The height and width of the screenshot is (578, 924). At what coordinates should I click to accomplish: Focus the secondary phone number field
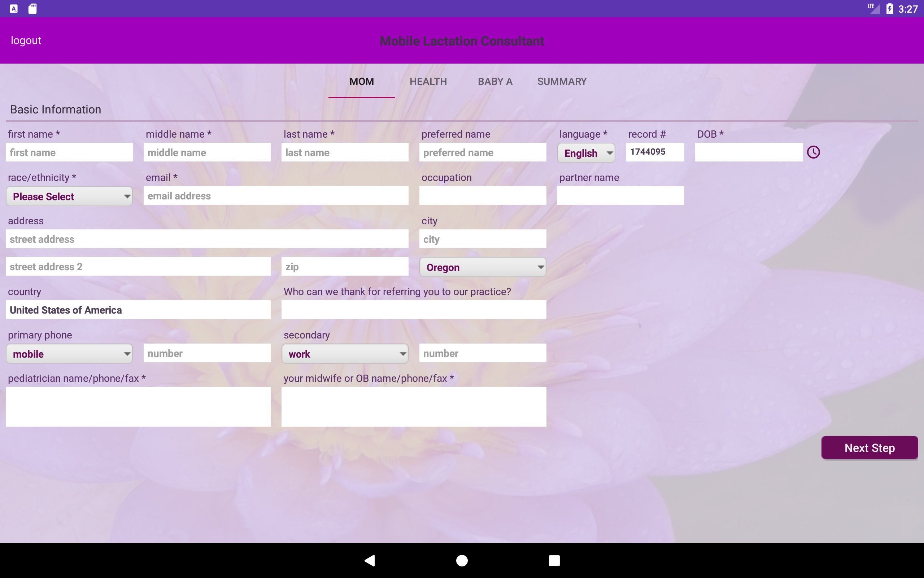coord(483,353)
